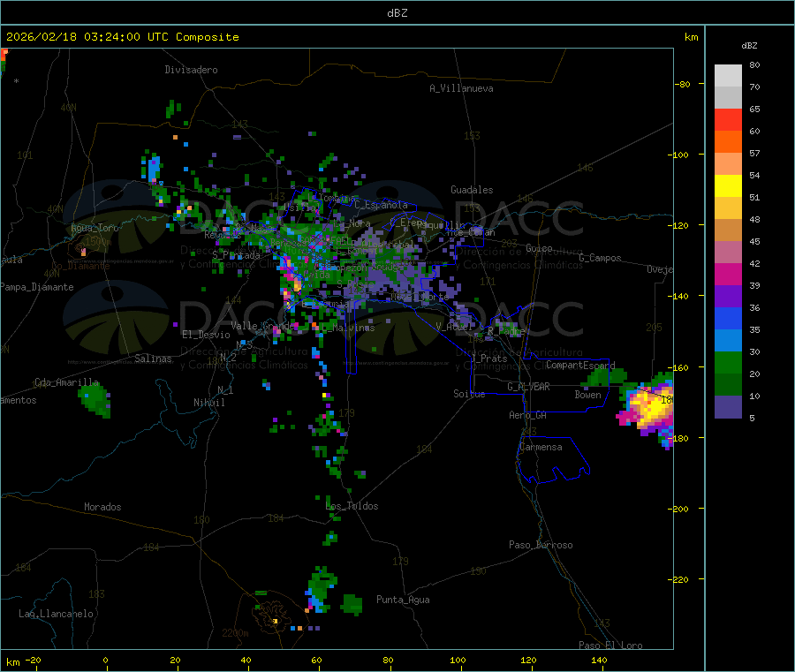The image size is (795, 672).
Task: Select the pink 42-45 dBZ legend swatch
Action: [728, 253]
